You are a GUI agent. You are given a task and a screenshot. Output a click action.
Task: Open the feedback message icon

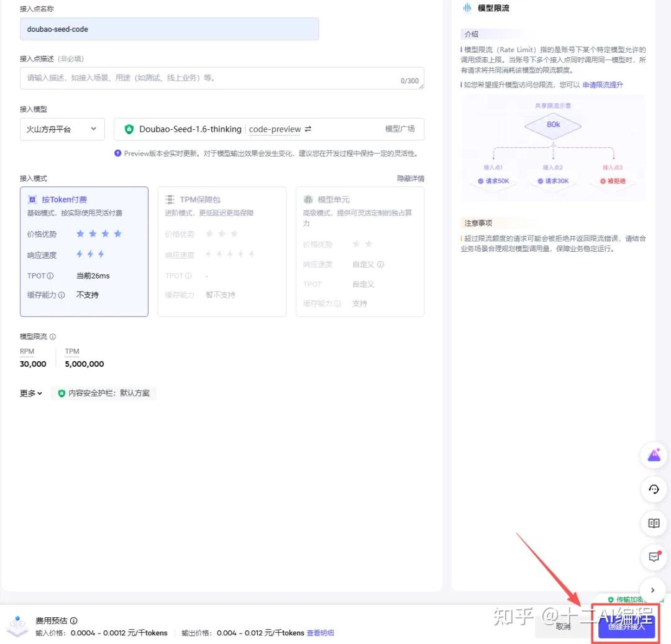(x=654, y=556)
